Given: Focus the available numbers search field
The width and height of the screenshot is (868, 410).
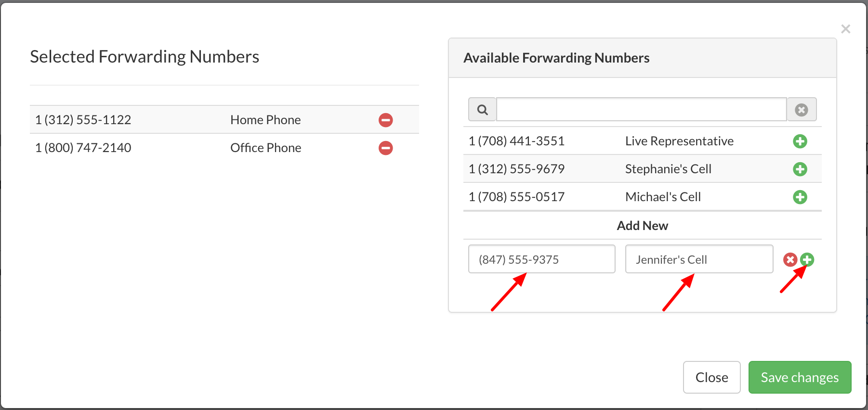Looking at the screenshot, I should pyautogui.click(x=642, y=110).
